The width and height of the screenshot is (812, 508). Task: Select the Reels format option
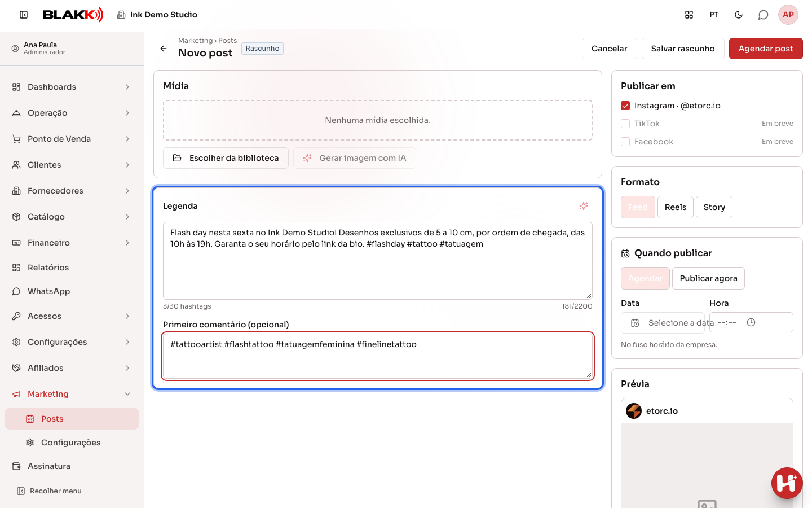click(676, 207)
